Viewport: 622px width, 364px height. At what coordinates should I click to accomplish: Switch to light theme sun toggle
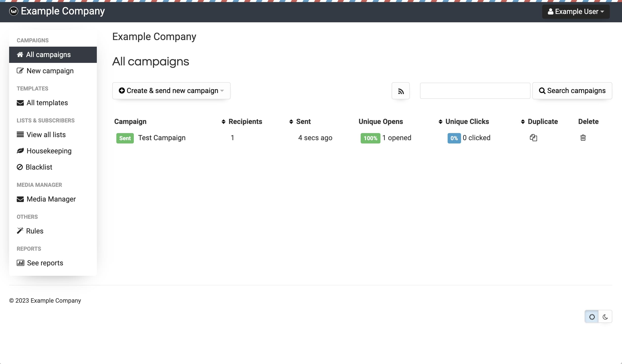592,317
